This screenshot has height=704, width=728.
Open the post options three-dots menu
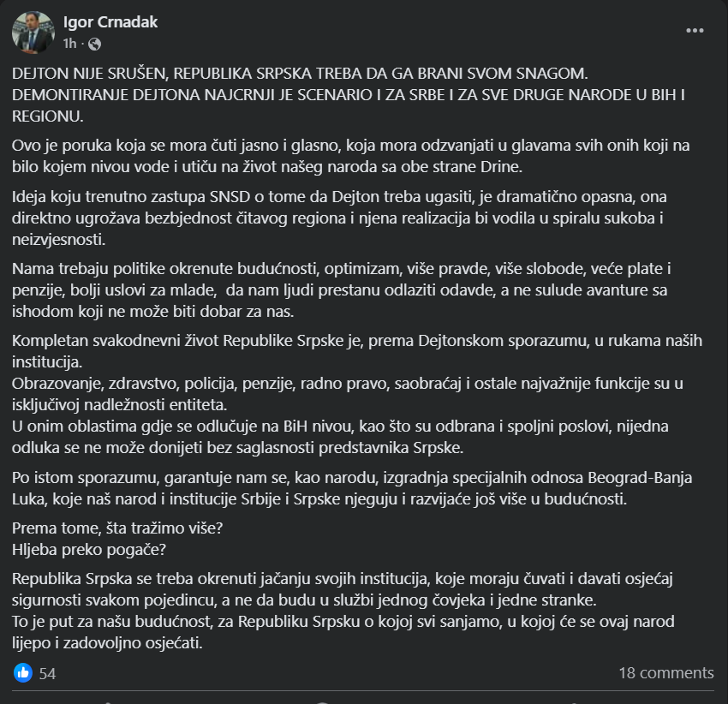click(695, 30)
